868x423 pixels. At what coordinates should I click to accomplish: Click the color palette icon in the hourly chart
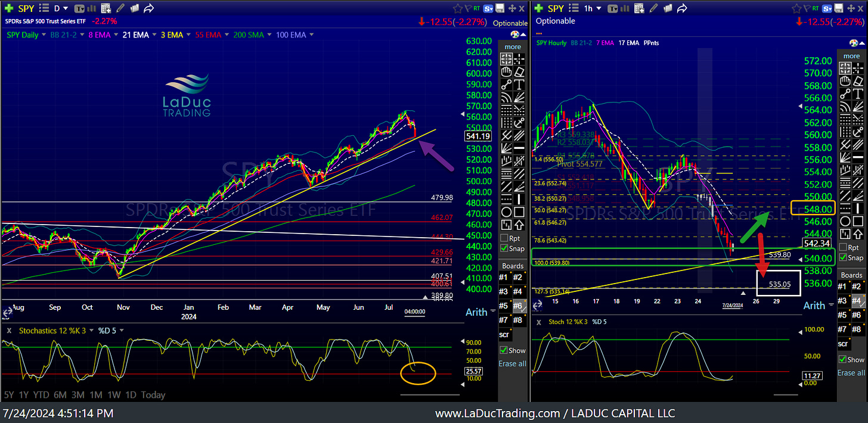coord(854,43)
